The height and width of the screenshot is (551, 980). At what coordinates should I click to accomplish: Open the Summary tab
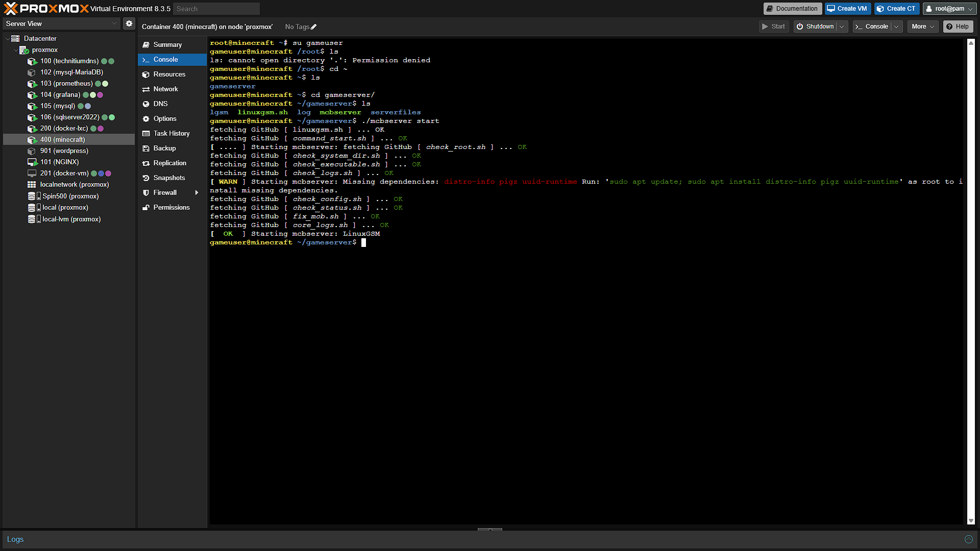[x=172, y=45]
